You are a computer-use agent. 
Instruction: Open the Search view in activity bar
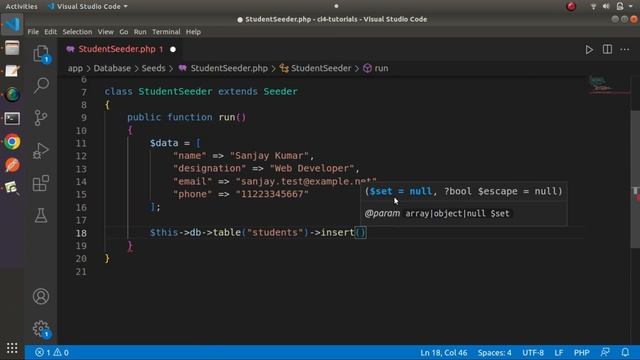pos(41,85)
